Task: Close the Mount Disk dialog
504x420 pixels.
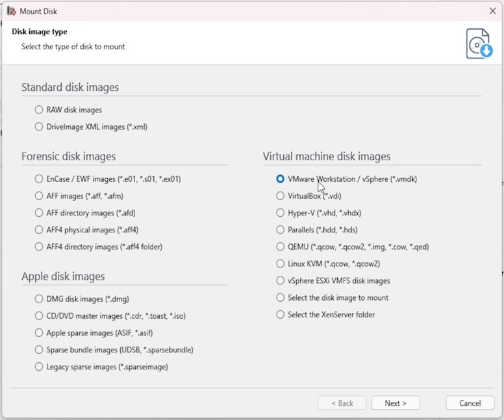Action: coord(492,11)
